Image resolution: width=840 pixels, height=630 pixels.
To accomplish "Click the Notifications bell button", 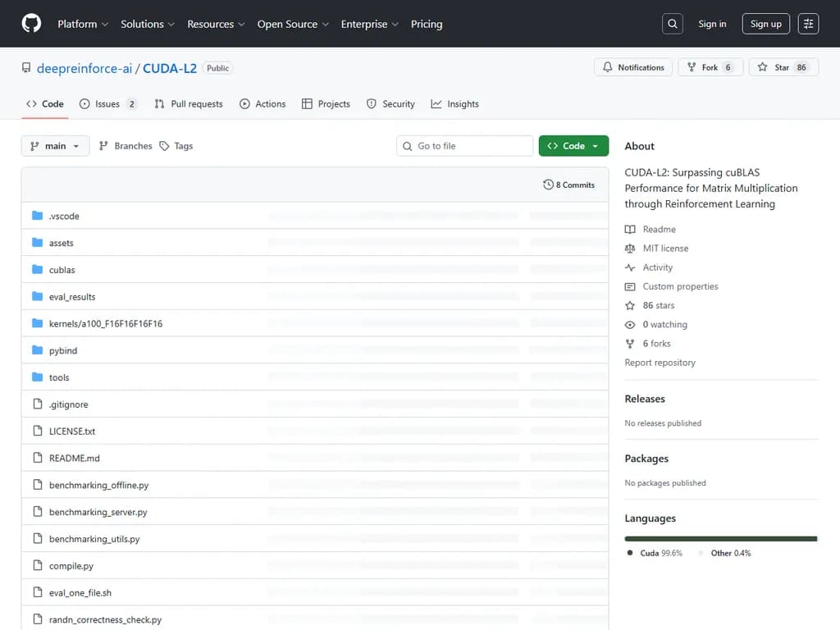I will (x=633, y=67).
